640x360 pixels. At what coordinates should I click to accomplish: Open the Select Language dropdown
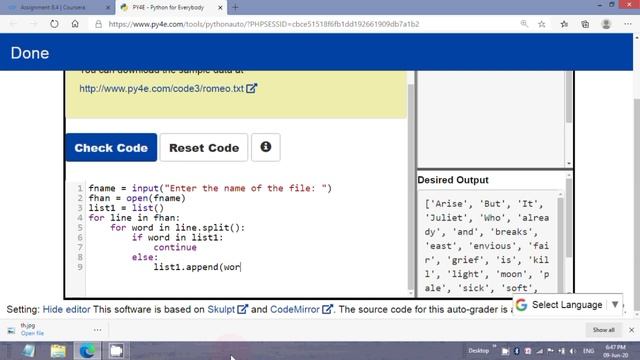tap(567, 304)
